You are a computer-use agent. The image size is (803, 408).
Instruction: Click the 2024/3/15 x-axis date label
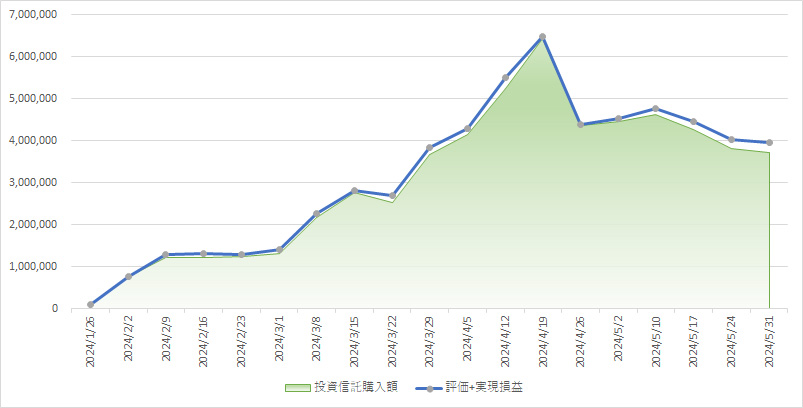[x=354, y=341]
